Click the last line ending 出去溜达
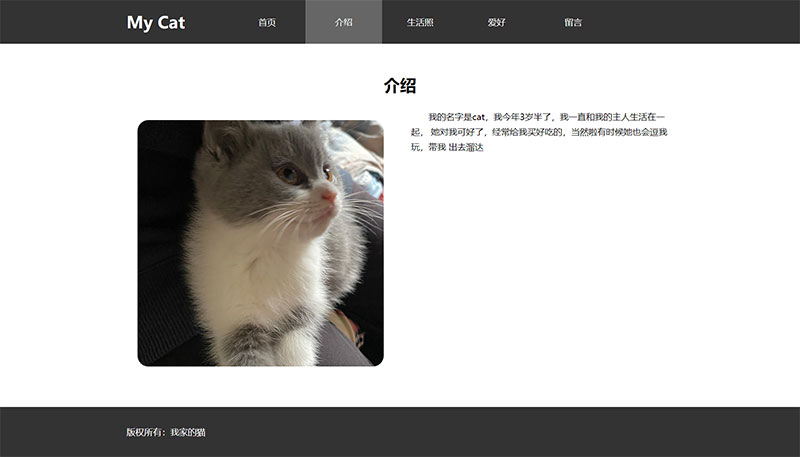800x457 pixels. coord(447,147)
